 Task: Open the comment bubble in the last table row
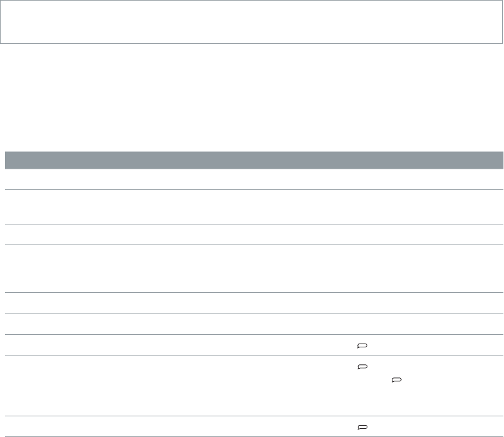click(x=362, y=427)
